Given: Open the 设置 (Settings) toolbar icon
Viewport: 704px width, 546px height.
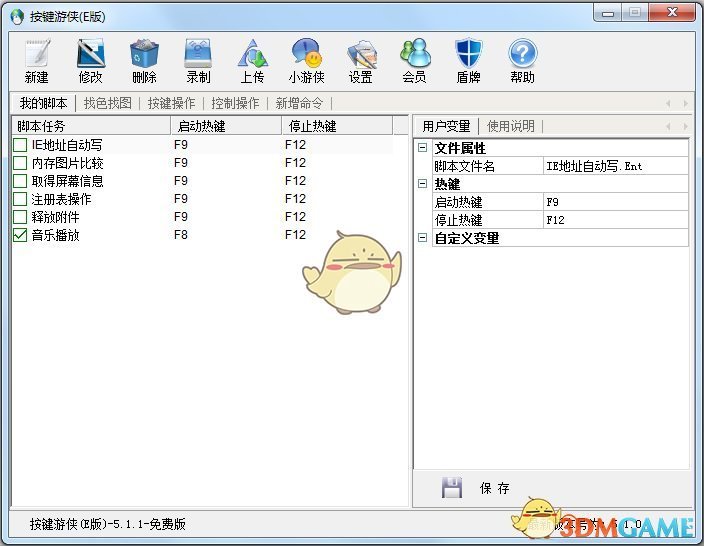Looking at the screenshot, I should pos(361,62).
